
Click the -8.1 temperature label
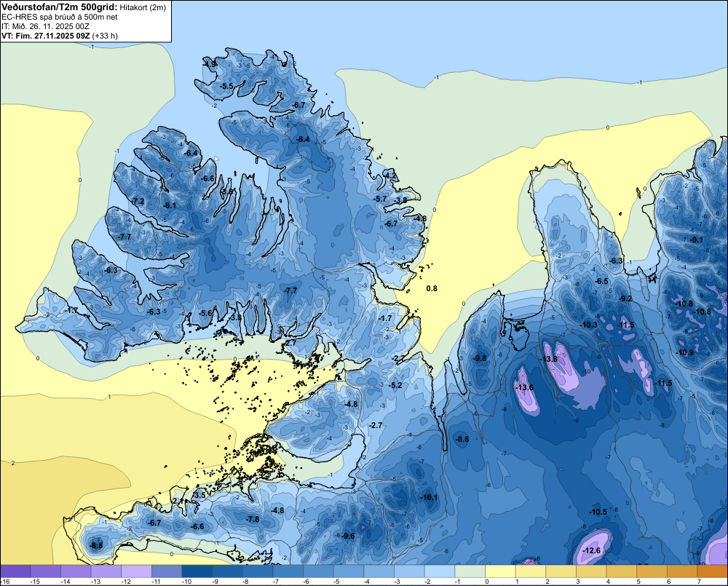170,205
